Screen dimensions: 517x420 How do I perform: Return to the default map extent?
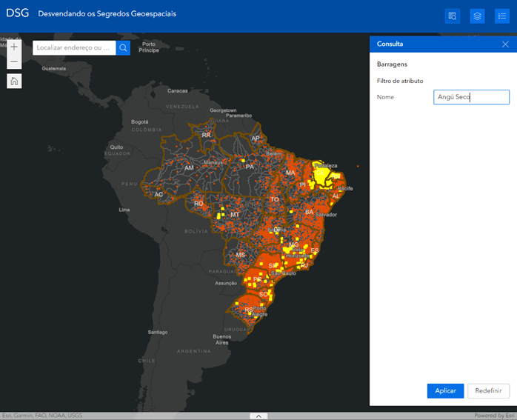14,81
